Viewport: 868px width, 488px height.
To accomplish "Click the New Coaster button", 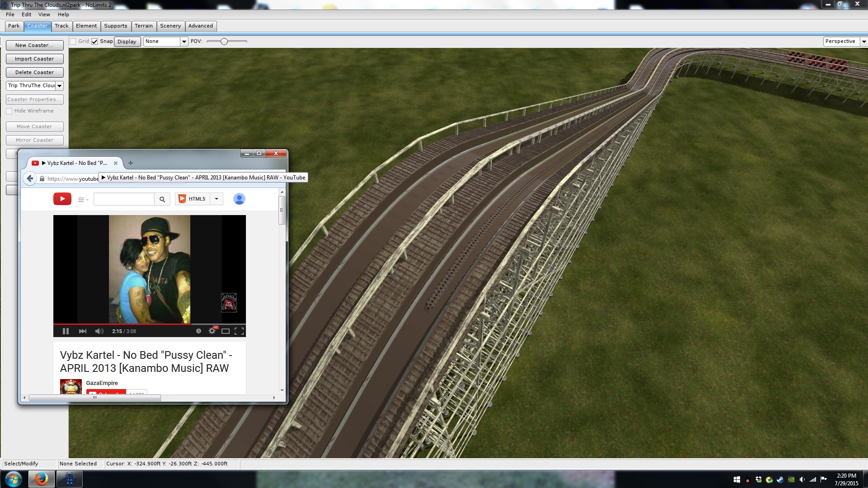I will coord(34,45).
